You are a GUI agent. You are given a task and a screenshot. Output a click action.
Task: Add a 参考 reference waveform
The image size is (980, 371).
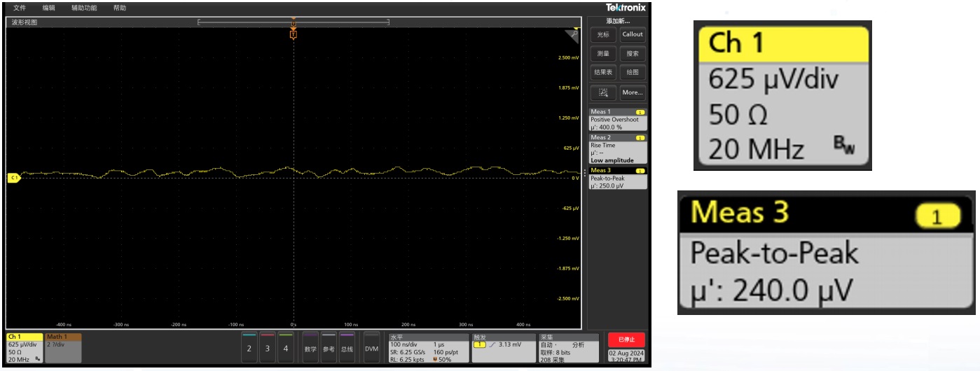click(x=329, y=348)
